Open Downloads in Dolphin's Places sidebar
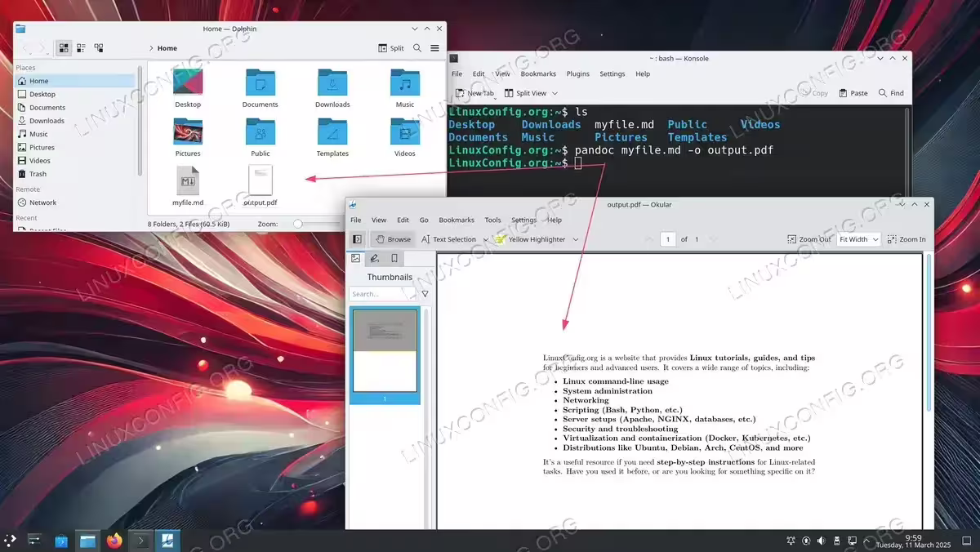This screenshot has height=552, width=980. coord(75,121)
